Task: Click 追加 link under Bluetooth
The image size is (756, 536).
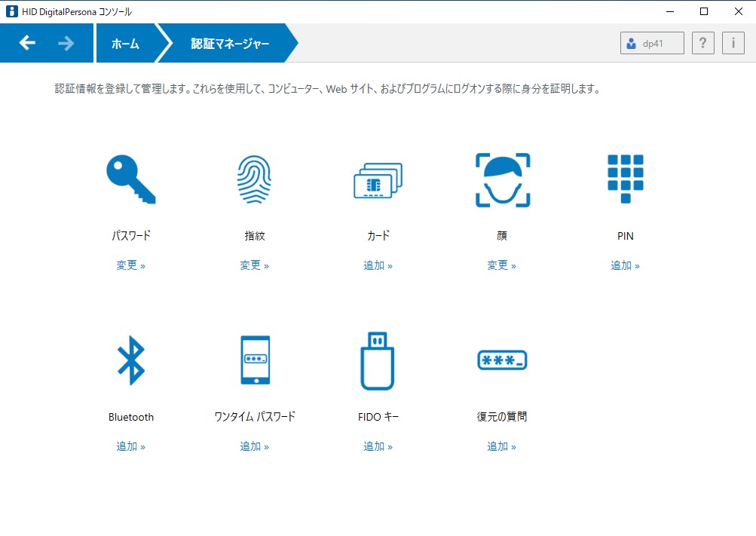Action: coord(130,446)
